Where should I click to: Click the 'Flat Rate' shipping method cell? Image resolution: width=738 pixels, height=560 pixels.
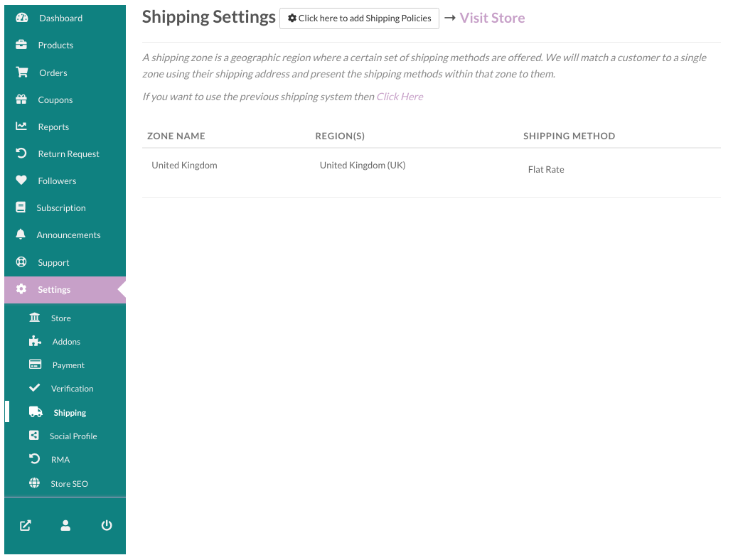[x=546, y=169]
